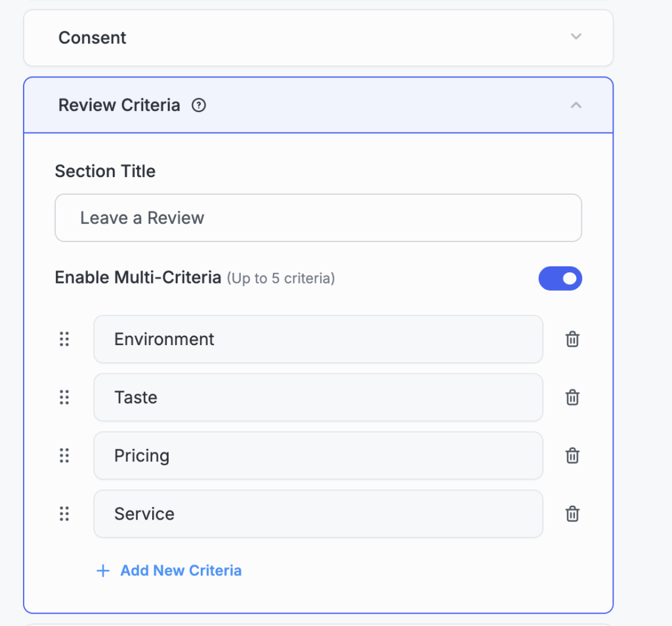The width and height of the screenshot is (672, 626).
Task: Disable the Enable Multi-Criteria switch
Action: pyautogui.click(x=560, y=278)
